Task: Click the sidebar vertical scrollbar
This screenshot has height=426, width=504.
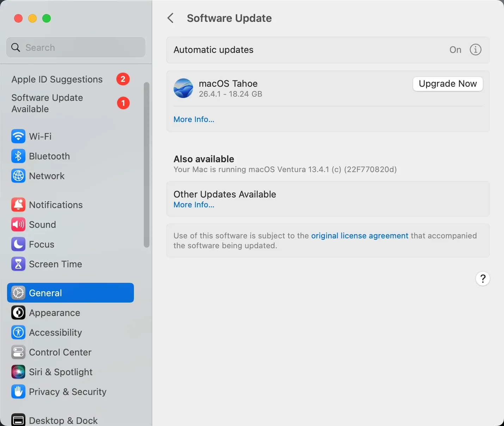Action: click(x=147, y=165)
